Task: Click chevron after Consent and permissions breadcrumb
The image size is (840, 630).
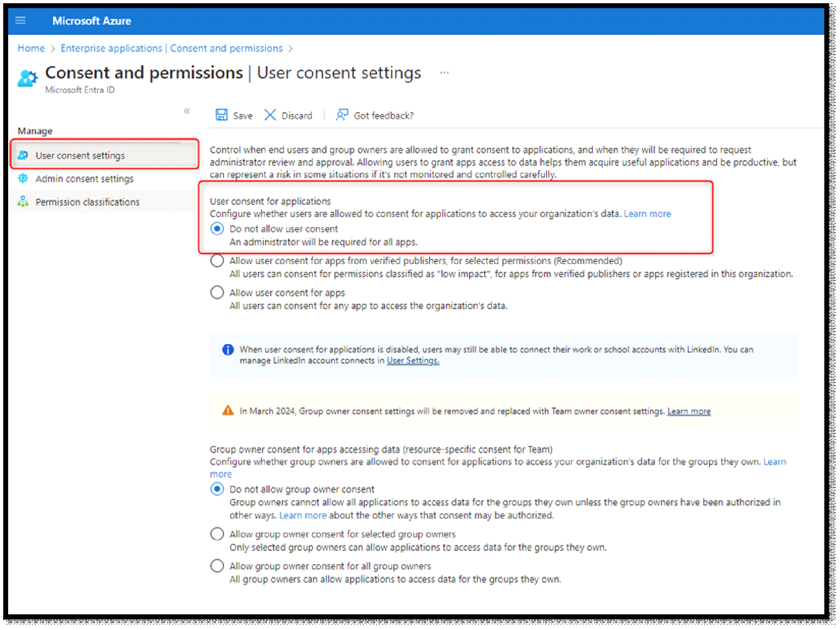Action: click(291, 49)
